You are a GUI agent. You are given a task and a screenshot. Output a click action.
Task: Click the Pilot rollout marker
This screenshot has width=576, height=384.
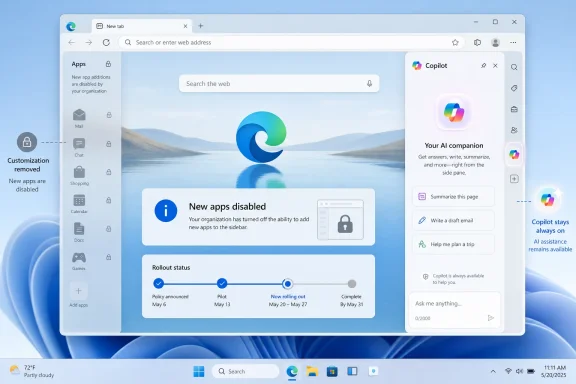pos(222,283)
